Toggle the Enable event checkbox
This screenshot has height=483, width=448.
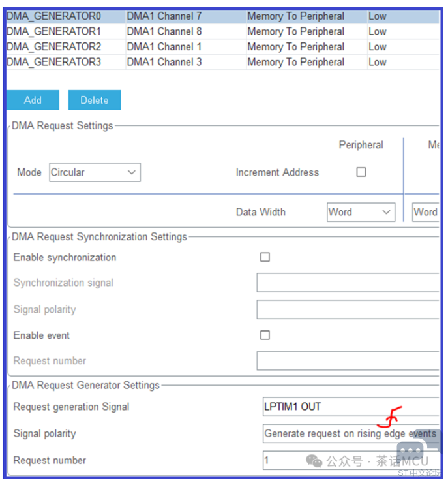tap(265, 335)
